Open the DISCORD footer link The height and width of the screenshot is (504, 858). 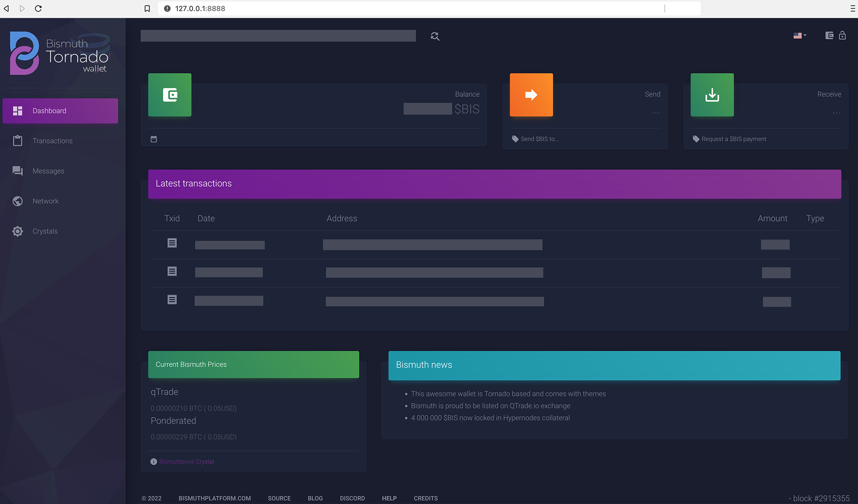coord(352,498)
